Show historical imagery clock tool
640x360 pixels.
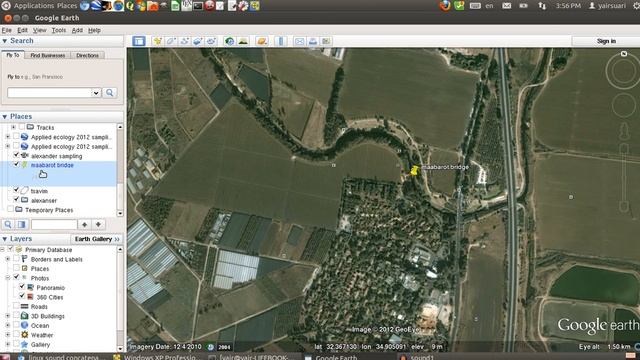pyautogui.click(x=229, y=41)
